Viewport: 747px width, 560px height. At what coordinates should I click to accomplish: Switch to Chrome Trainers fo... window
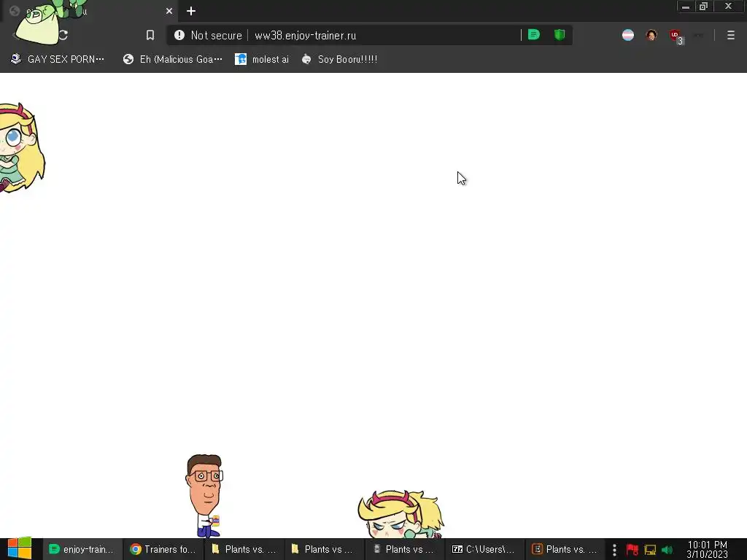click(163, 549)
